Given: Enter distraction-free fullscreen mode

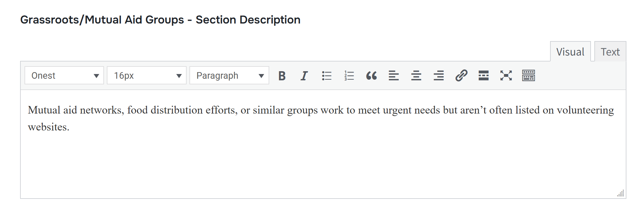Looking at the screenshot, I should pyautogui.click(x=506, y=76).
